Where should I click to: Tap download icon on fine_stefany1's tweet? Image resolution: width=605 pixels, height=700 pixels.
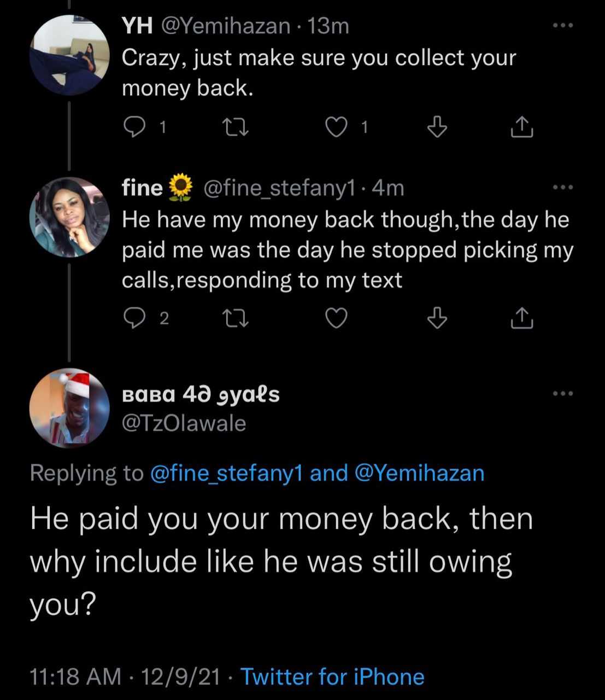pos(437,318)
